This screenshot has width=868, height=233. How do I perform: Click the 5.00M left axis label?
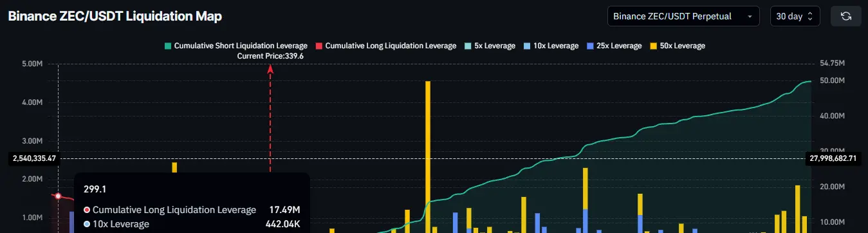32,64
